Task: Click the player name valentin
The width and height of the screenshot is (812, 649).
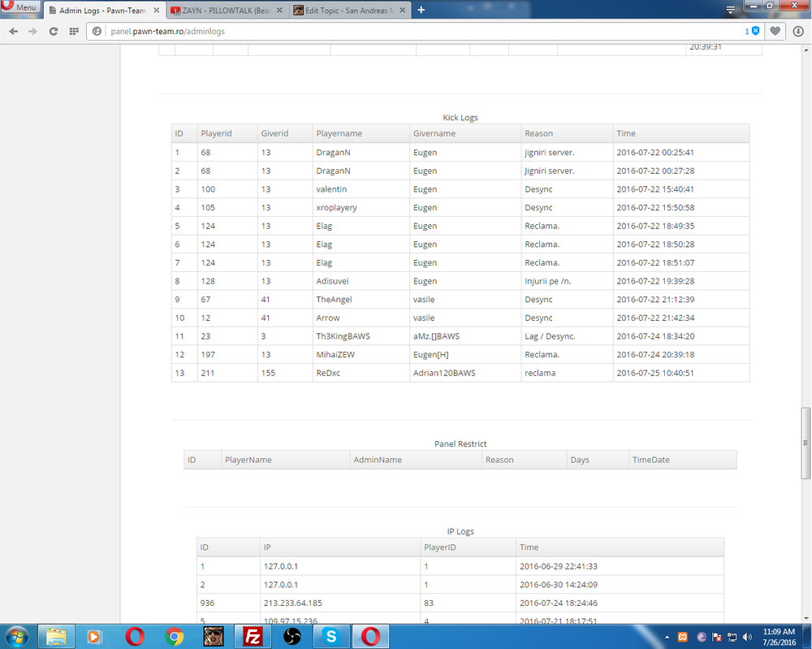Action: (331, 189)
